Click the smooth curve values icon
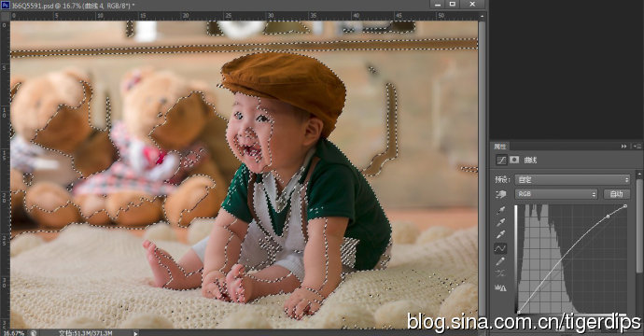The image size is (644, 336). tap(500, 273)
